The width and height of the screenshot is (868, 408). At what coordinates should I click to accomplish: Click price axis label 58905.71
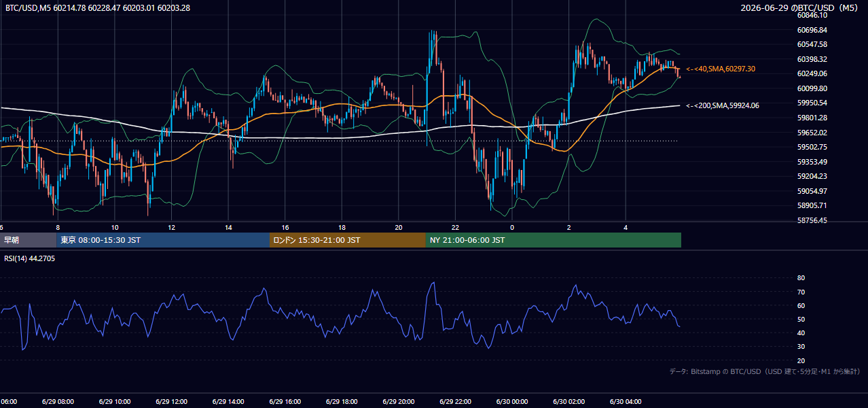812,205
